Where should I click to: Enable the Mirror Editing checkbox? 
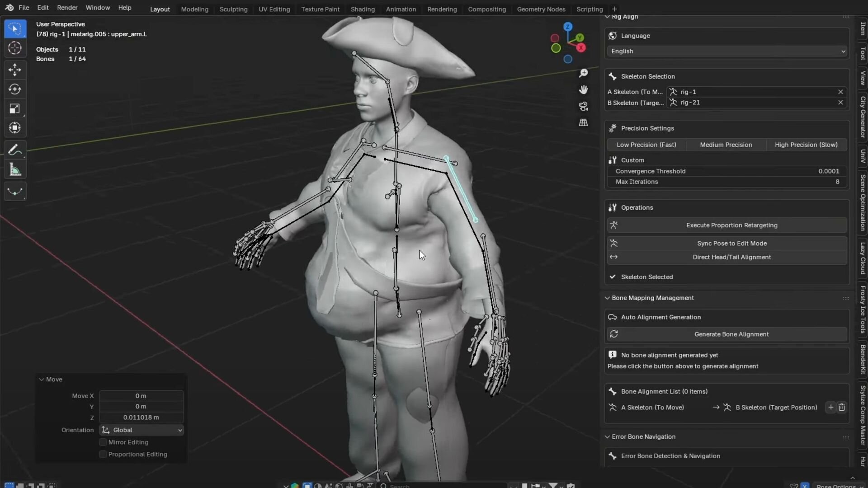coord(103,442)
